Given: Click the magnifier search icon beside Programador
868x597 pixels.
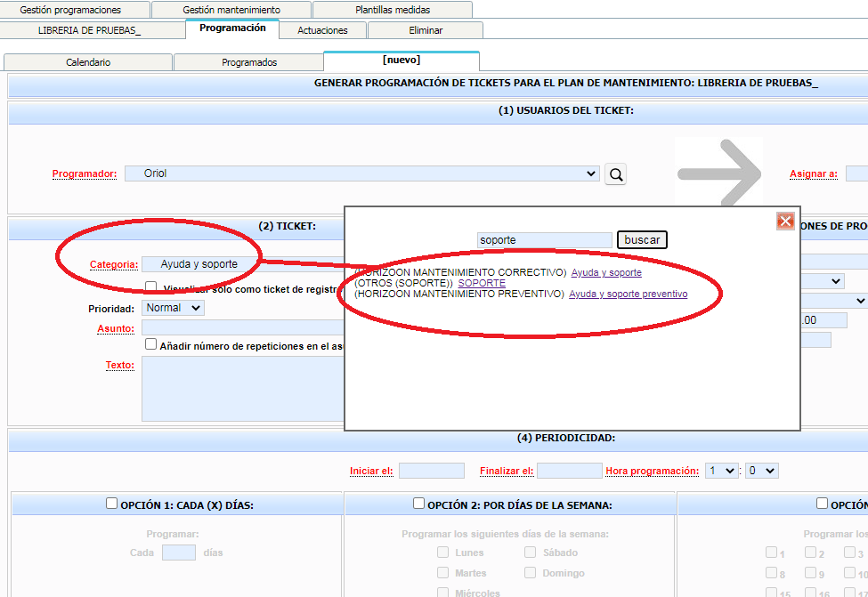Looking at the screenshot, I should click(615, 174).
